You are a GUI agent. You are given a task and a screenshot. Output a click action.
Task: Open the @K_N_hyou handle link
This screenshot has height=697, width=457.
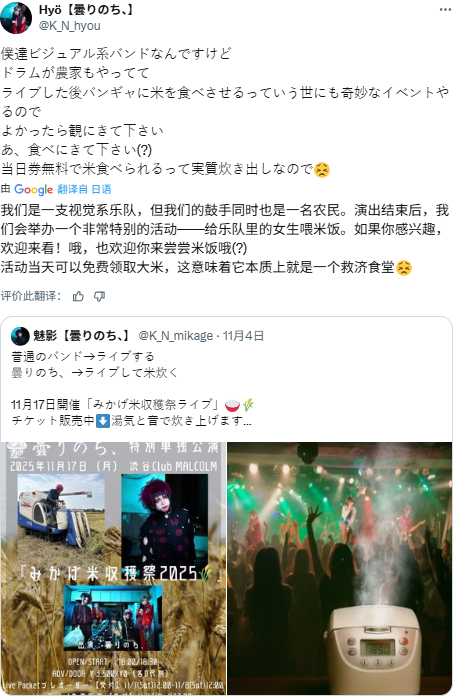click(70, 25)
